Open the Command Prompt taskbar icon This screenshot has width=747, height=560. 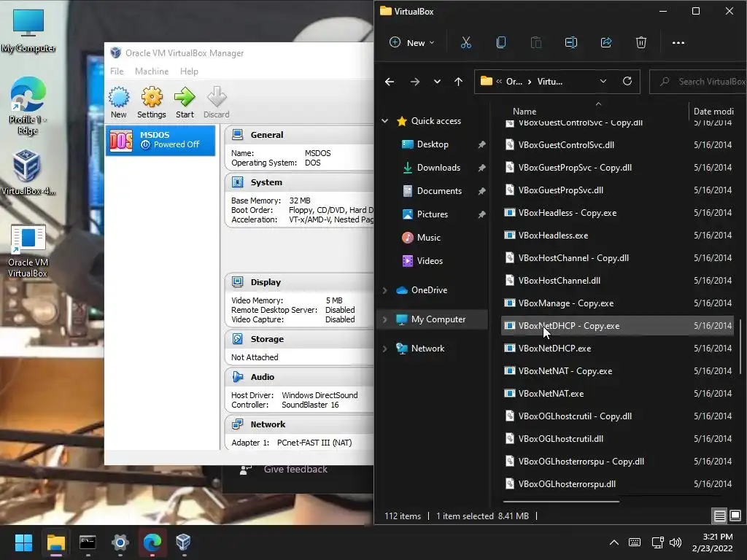point(88,542)
